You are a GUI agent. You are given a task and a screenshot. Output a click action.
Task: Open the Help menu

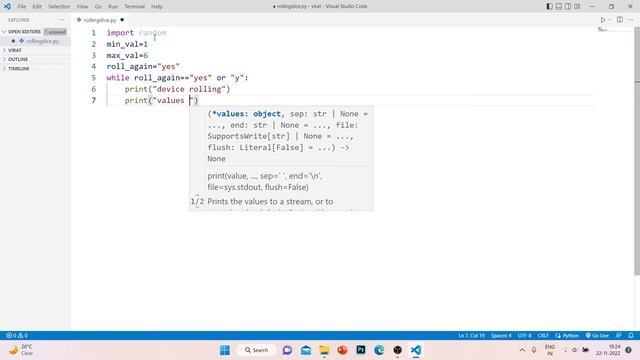click(x=157, y=7)
